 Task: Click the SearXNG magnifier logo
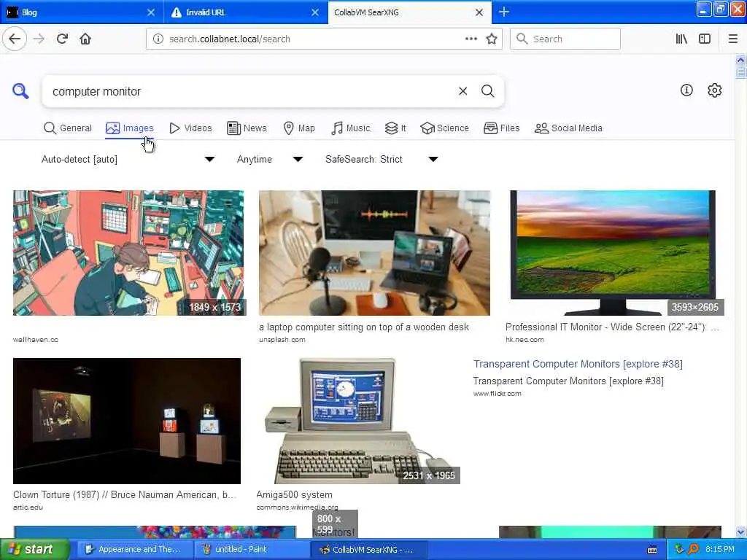tap(20, 90)
